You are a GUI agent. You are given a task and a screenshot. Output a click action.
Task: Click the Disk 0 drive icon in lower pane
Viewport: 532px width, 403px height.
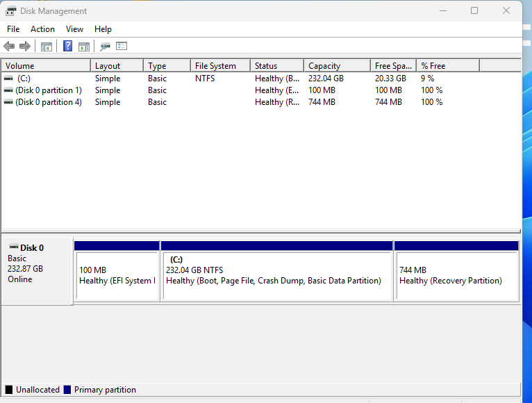(14, 247)
